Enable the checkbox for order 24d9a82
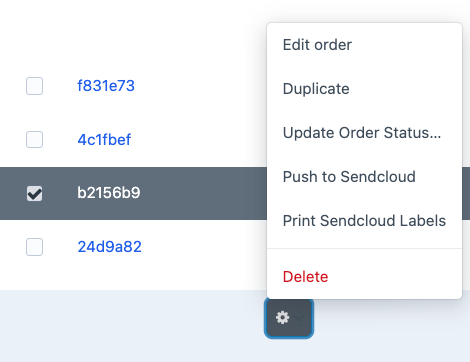This screenshot has height=362, width=470. tap(34, 247)
